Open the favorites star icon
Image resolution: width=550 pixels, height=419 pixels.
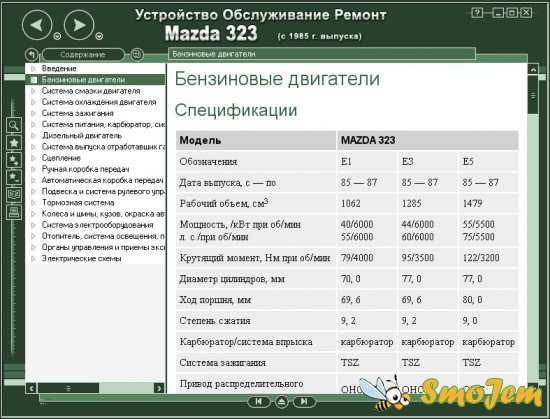14,143
